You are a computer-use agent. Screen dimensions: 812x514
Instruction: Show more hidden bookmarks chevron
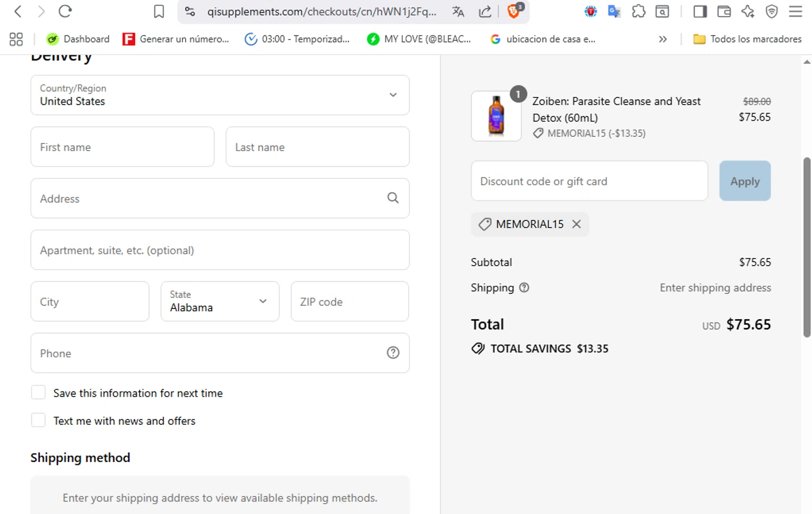coord(663,39)
